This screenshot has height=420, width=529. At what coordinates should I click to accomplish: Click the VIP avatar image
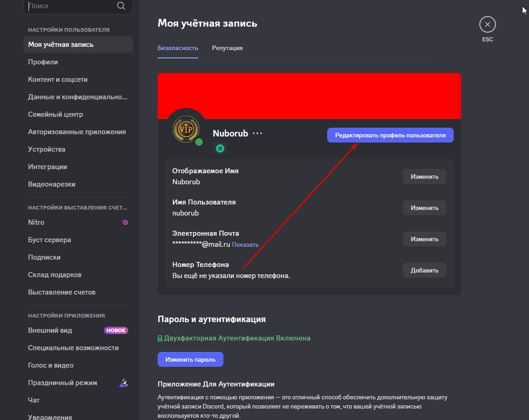click(x=186, y=129)
